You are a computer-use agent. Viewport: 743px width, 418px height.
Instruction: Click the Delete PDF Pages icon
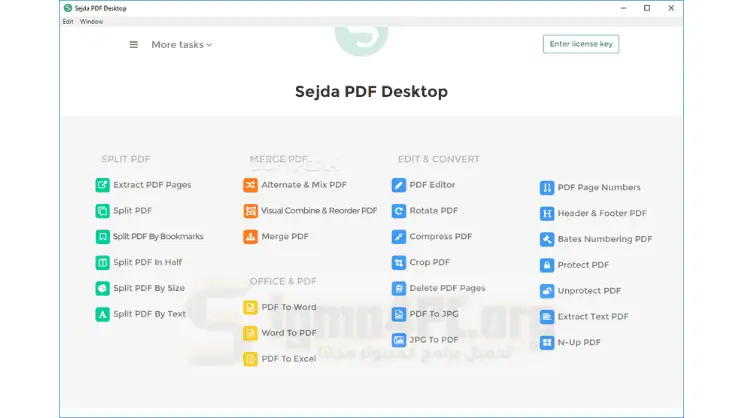[x=399, y=288]
